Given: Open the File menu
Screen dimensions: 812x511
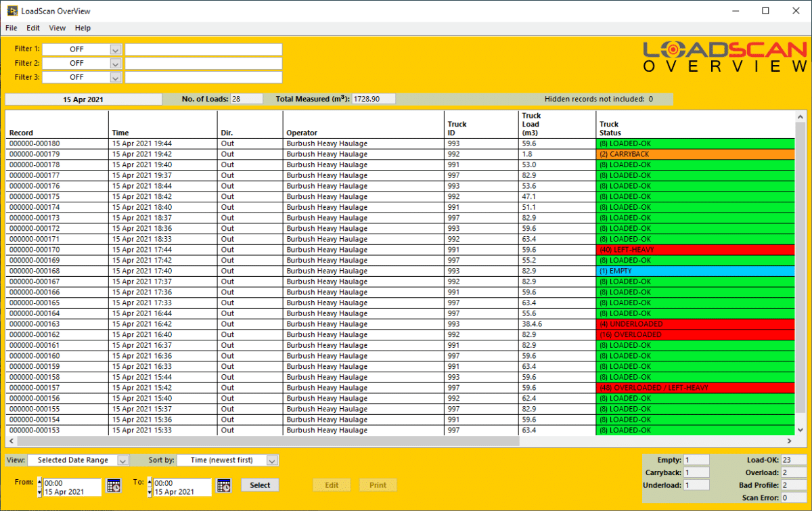Looking at the screenshot, I should pos(11,28).
